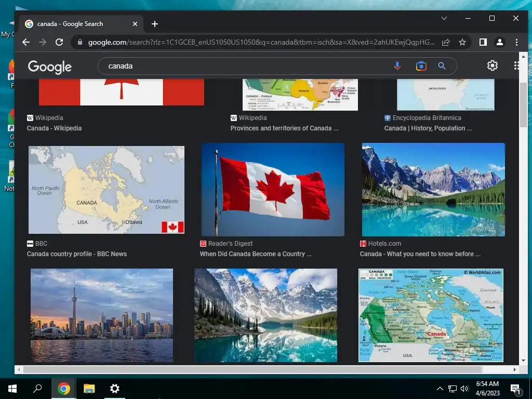
Task: Reload the page with the refresh icon
Action: click(x=59, y=42)
